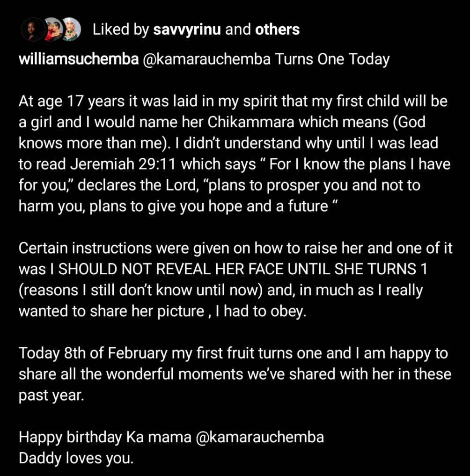Viewport: 470px width, 476px height.
Task: Tap the 'Jeremiah 29:11' reference text
Action: pyautogui.click(x=123, y=164)
